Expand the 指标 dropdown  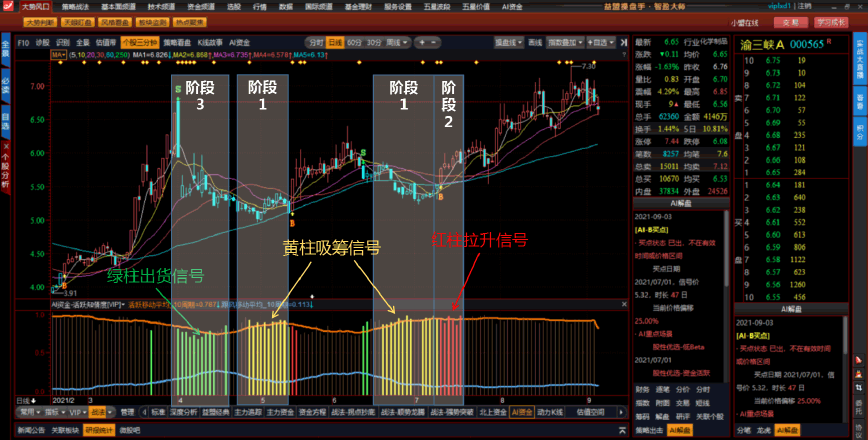54,412
